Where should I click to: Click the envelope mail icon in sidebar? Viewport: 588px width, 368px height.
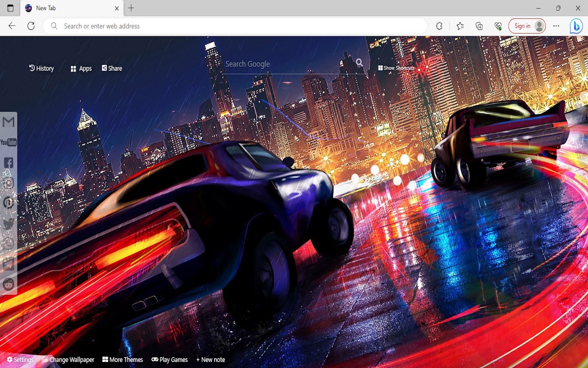8,264
